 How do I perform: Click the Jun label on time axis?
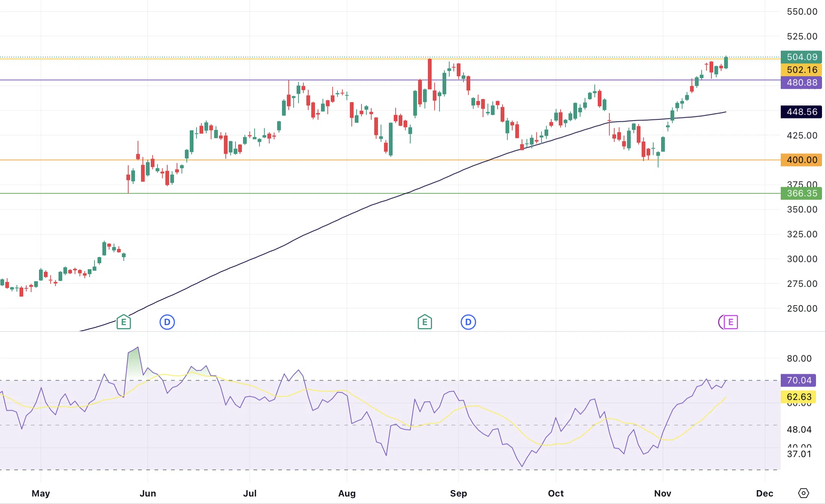(148, 493)
